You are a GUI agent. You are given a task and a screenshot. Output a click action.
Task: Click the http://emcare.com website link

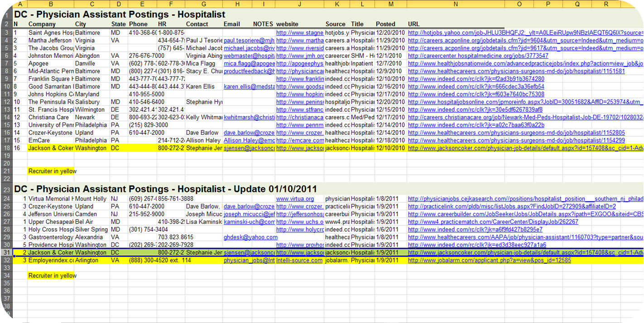coord(299,140)
